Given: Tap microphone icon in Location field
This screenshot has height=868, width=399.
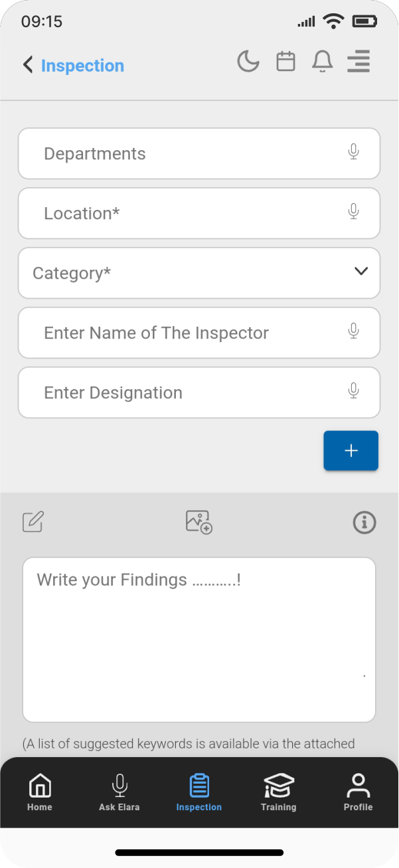Looking at the screenshot, I should pos(353,212).
